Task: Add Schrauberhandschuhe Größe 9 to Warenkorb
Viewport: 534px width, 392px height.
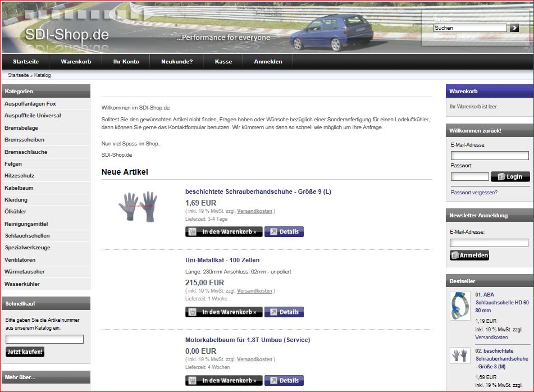Action: coord(224,231)
